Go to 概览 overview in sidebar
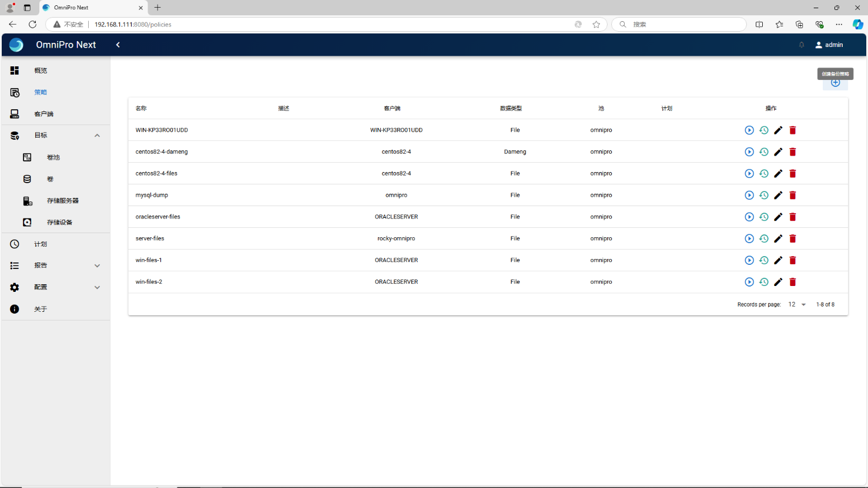868x488 pixels. click(x=41, y=70)
